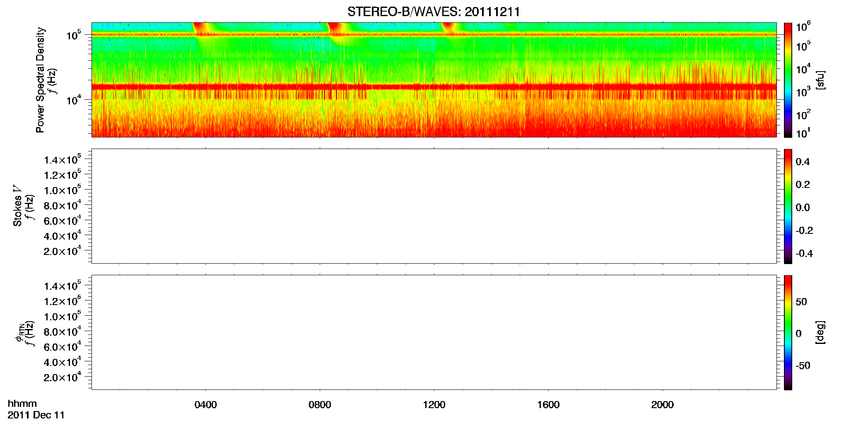The image size is (868, 447).
Task: Click the hhmm time format label
Action: pos(22,404)
